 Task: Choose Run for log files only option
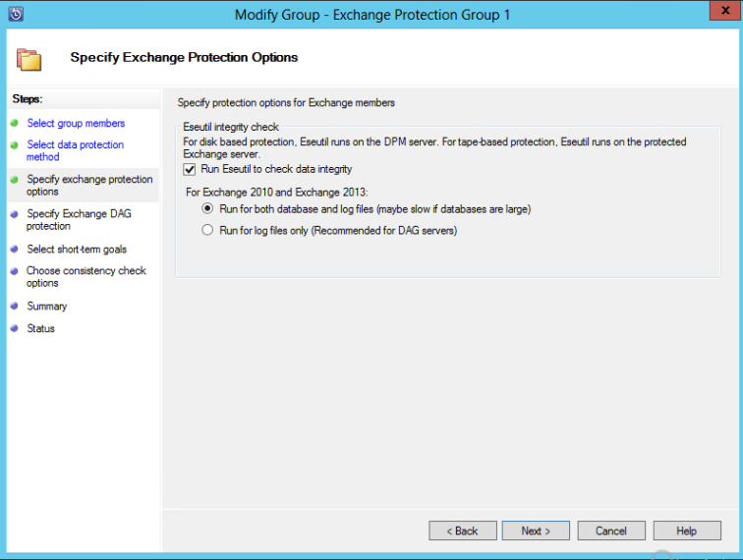pos(207,230)
